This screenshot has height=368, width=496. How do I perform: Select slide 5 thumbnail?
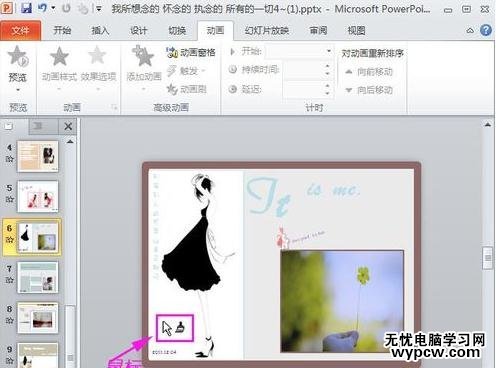click(38, 196)
